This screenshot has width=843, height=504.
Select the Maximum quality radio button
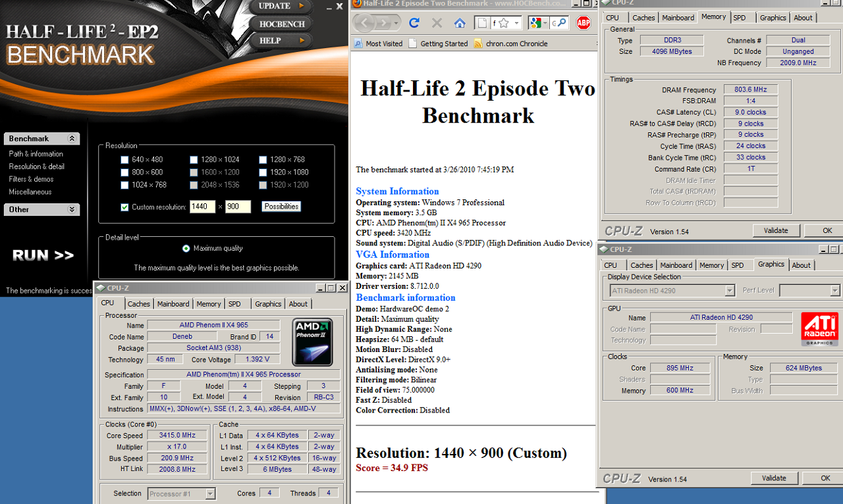[186, 248]
